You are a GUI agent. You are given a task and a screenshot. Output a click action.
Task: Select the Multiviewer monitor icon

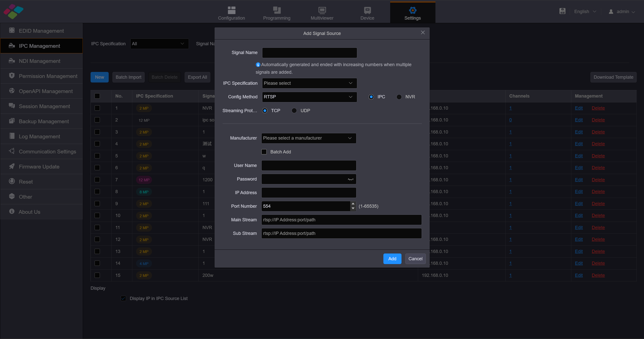point(321,11)
